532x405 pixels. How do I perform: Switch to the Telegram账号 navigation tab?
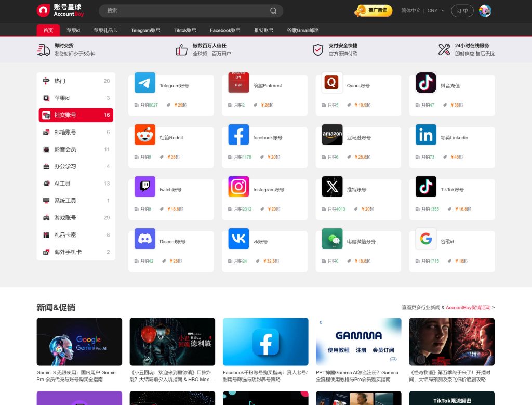tap(145, 30)
